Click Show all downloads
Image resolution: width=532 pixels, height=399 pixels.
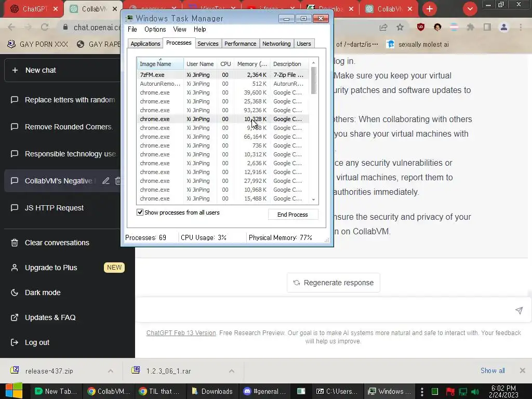[x=493, y=370]
